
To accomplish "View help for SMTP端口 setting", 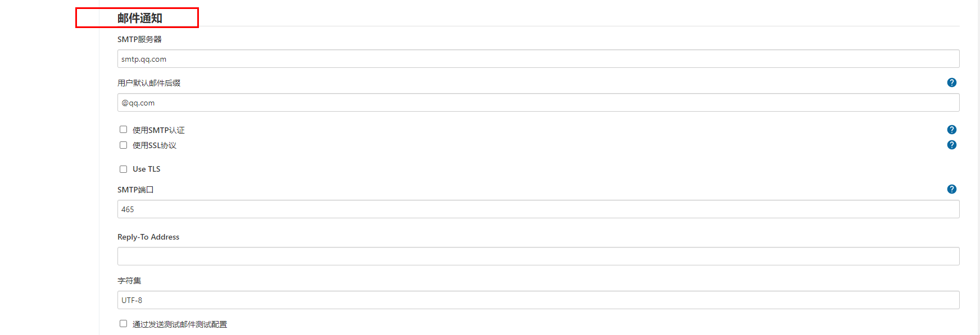I will point(951,189).
